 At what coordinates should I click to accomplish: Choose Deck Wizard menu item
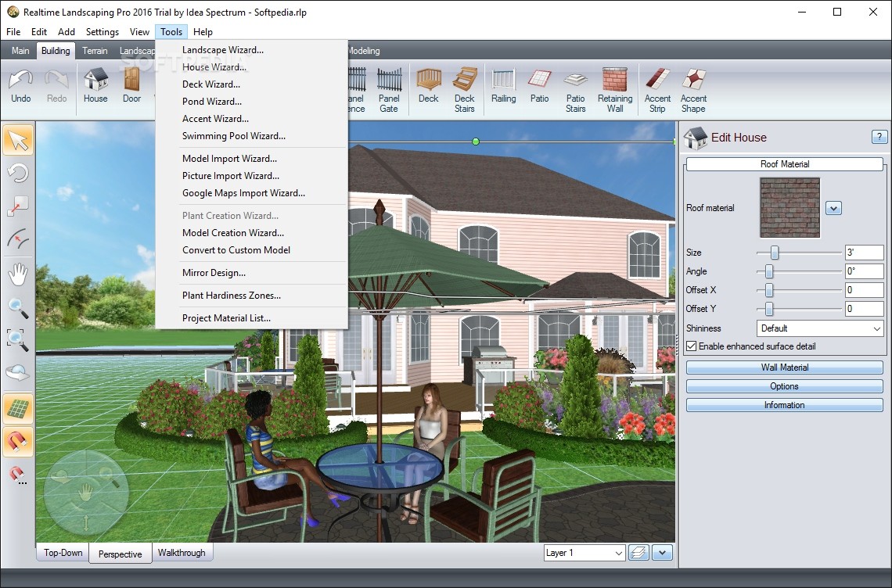(x=251, y=84)
